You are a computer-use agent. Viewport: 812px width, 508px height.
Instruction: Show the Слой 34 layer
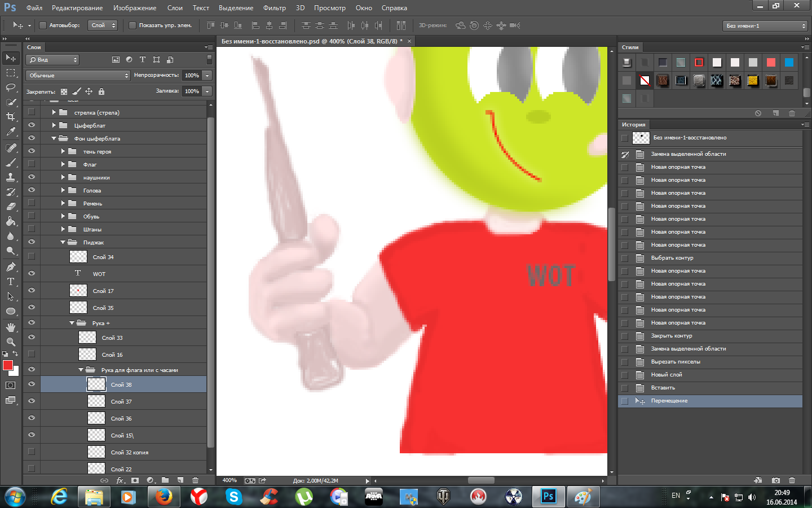click(x=32, y=256)
